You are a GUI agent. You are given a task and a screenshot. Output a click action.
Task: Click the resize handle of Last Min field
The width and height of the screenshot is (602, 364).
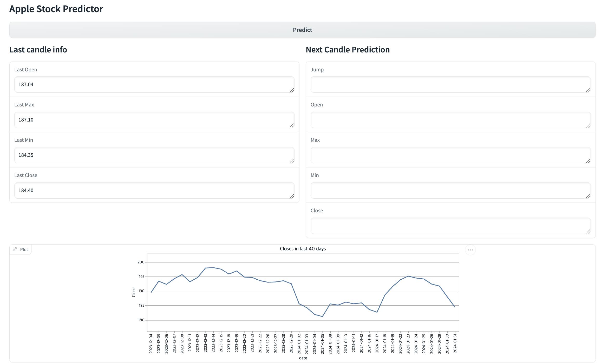292,161
